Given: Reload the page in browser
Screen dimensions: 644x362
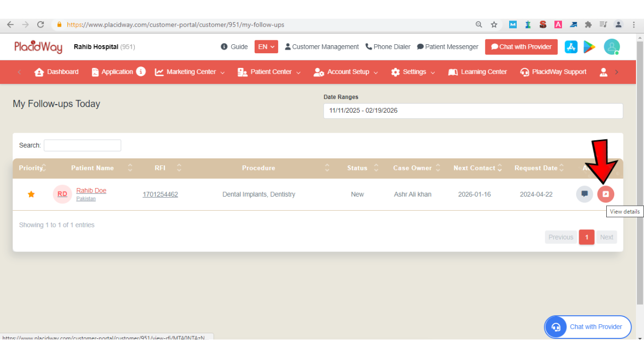Looking at the screenshot, I should click(x=41, y=25).
